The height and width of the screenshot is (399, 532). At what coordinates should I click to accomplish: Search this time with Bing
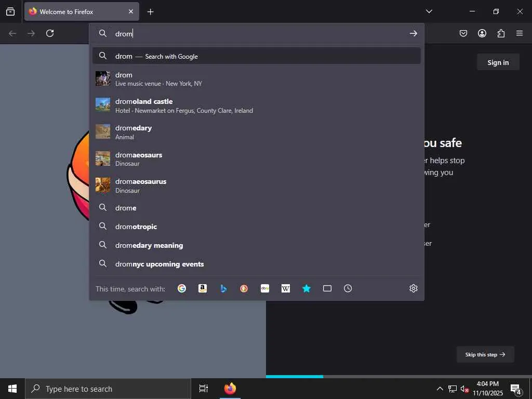point(223,288)
